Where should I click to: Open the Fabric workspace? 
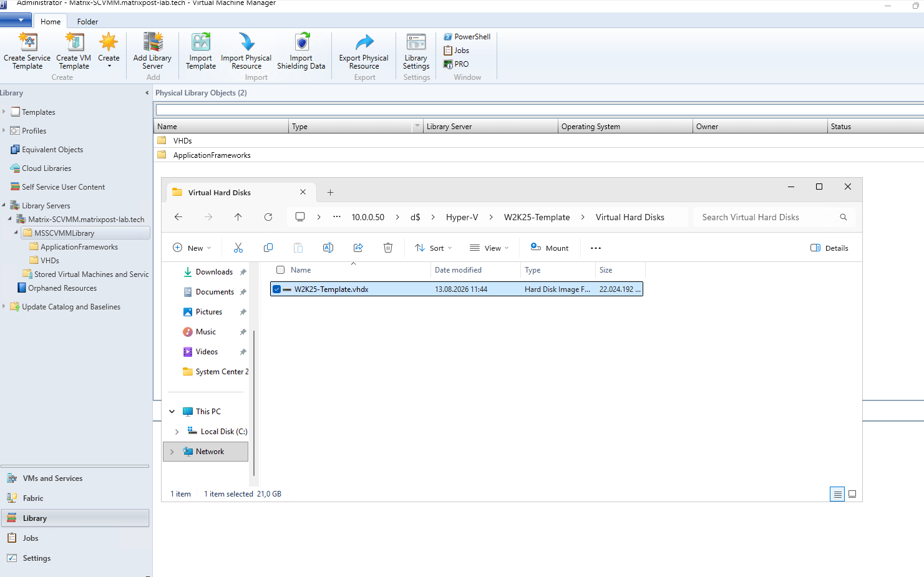click(75, 498)
